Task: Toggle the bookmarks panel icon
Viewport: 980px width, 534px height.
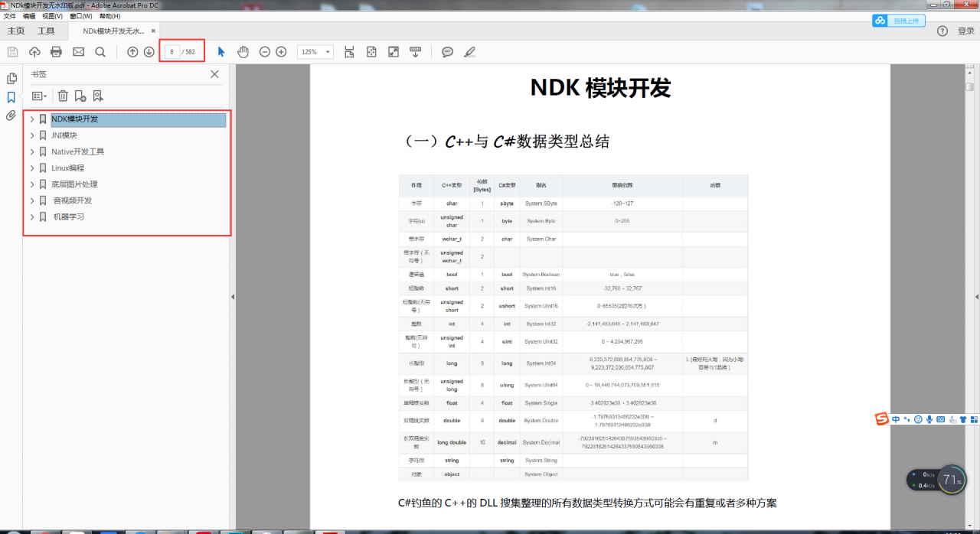Action: tap(11, 97)
